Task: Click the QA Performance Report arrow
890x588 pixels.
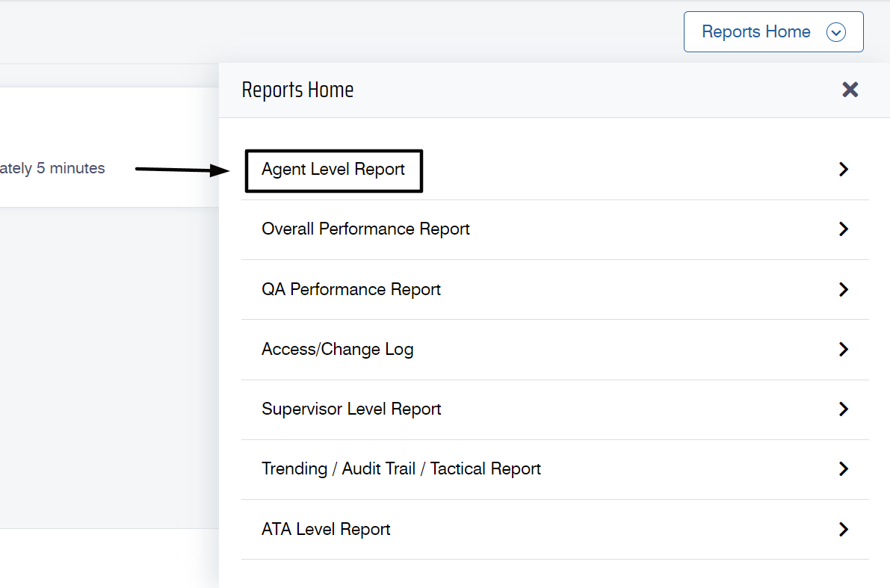Action: coord(844,289)
